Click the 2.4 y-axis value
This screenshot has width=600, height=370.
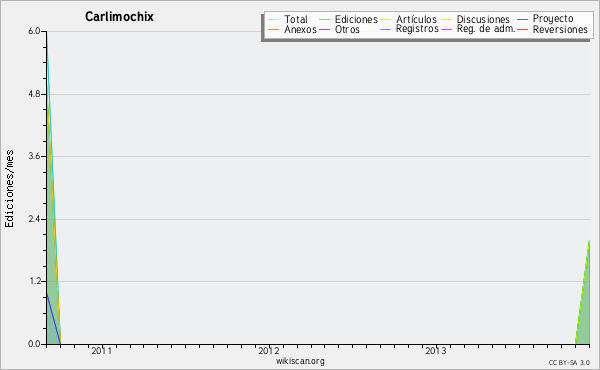34,219
